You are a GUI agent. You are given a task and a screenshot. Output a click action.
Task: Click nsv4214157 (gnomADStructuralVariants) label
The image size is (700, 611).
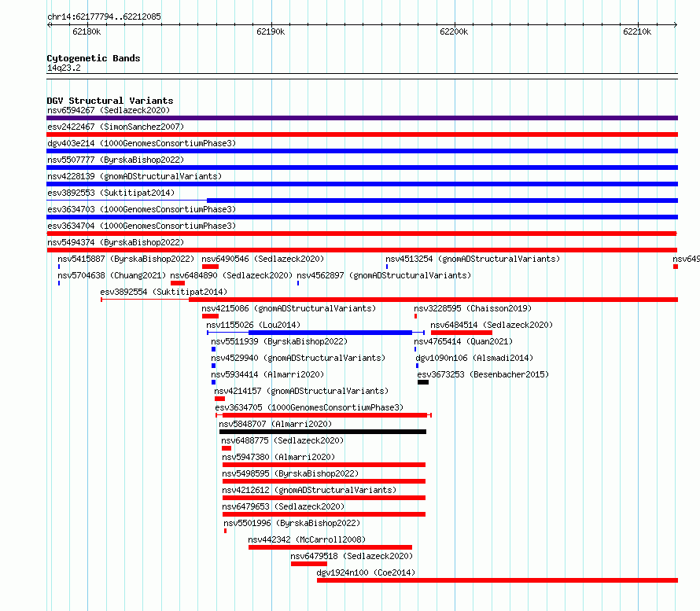pyautogui.click(x=301, y=391)
